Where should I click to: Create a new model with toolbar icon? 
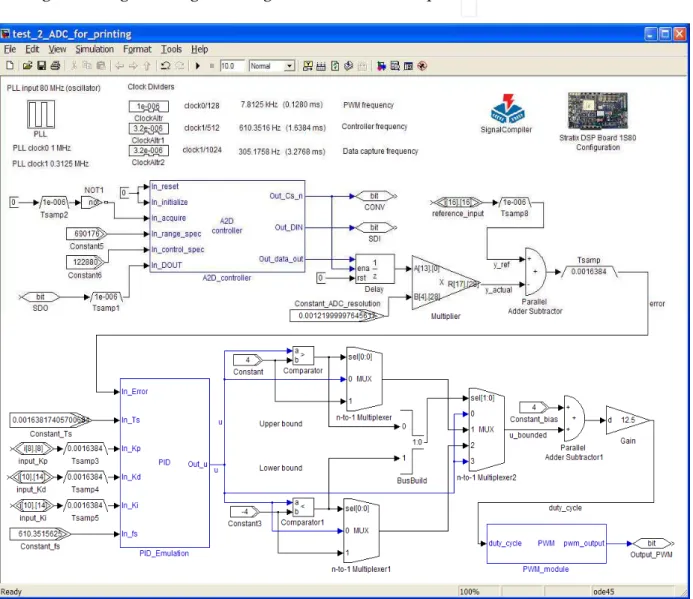[10, 66]
